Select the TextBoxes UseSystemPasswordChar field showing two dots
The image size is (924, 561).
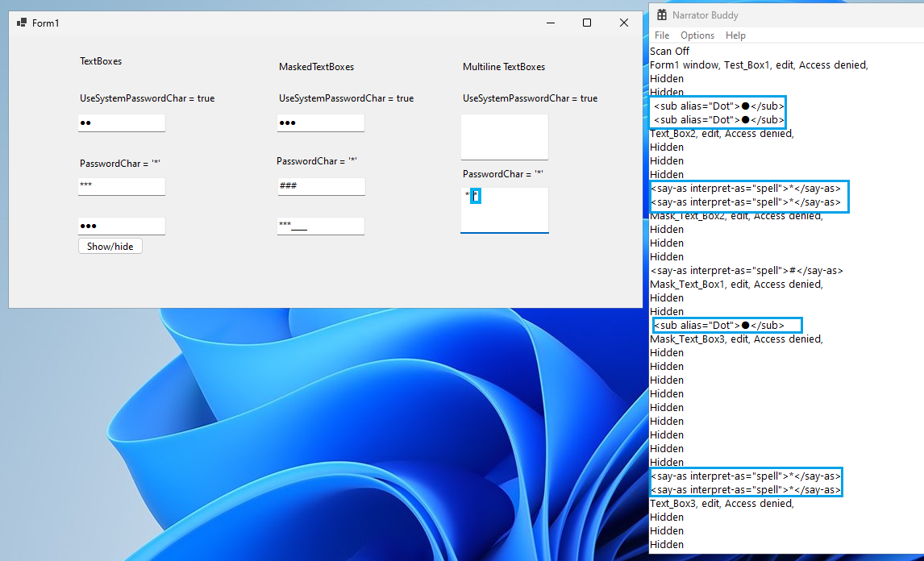point(121,123)
